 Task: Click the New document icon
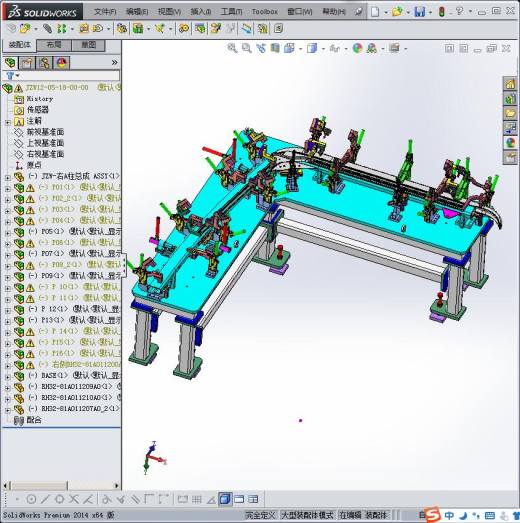click(375, 12)
